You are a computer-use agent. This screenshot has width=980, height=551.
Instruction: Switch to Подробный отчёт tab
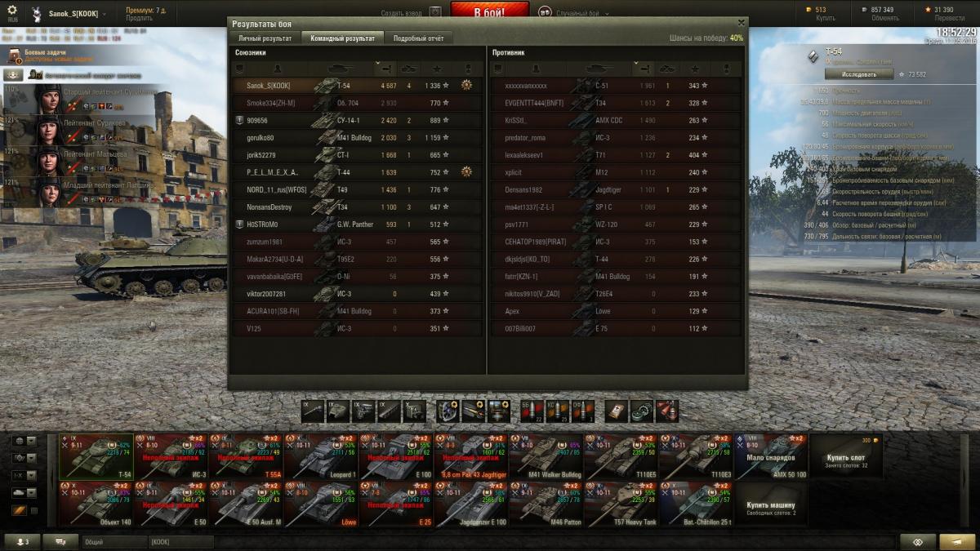(419, 38)
